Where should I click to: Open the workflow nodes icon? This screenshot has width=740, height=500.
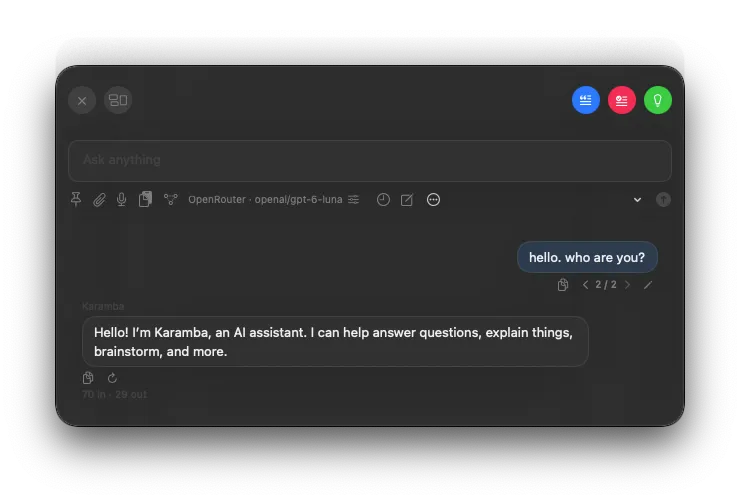click(x=170, y=199)
